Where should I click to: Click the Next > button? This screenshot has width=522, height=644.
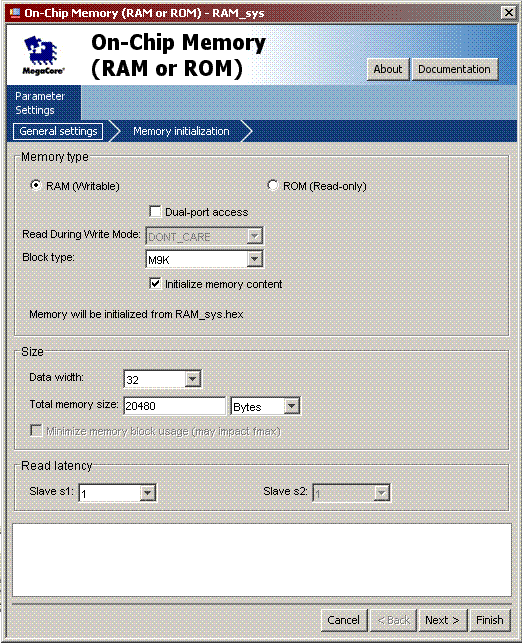click(442, 620)
